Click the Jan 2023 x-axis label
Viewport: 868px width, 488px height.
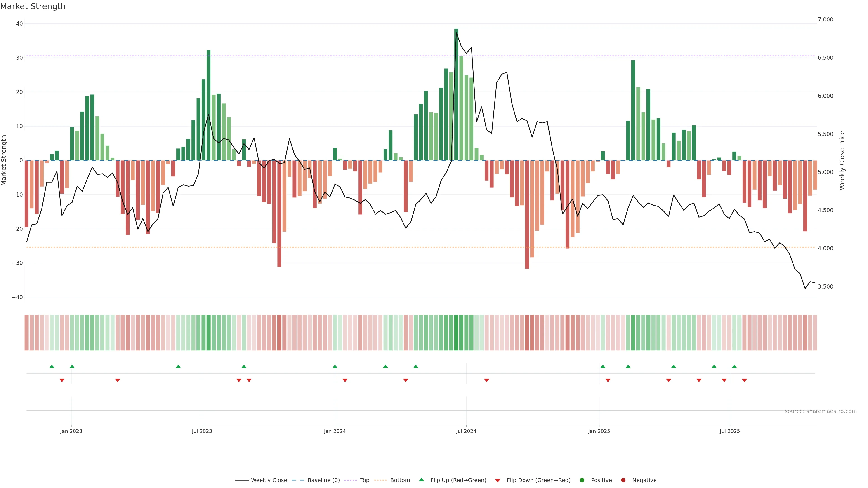click(71, 431)
